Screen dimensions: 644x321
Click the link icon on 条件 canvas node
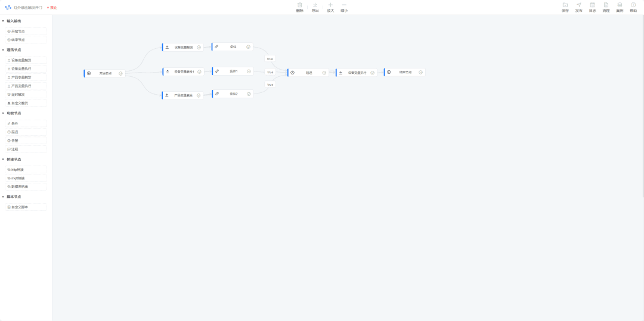tap(216, 46)
